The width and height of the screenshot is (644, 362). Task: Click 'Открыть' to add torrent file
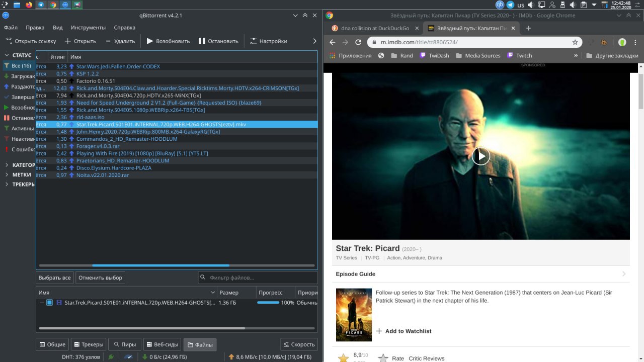coord(80,41)
